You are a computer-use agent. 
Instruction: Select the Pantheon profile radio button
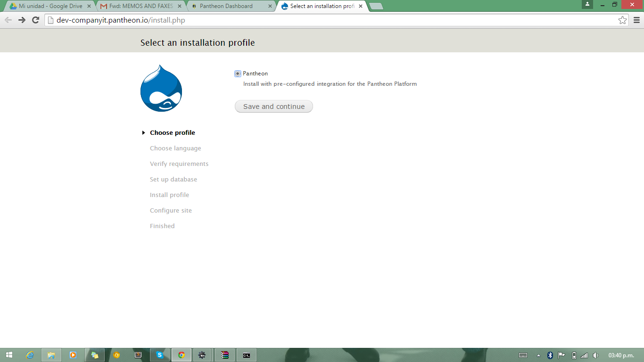tap(238, 74)
